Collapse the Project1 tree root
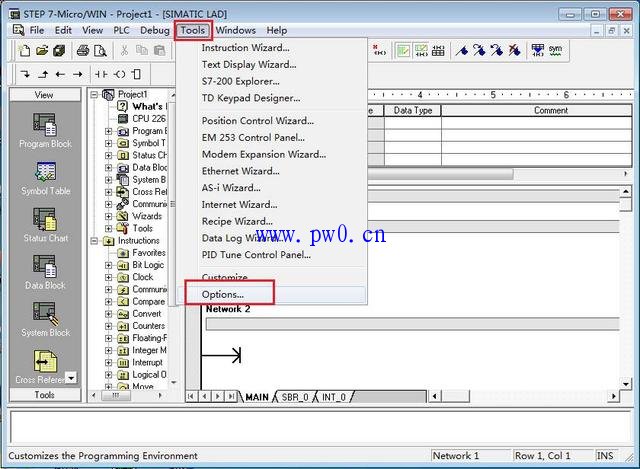 pyautogui.click(x=96, y=94)
